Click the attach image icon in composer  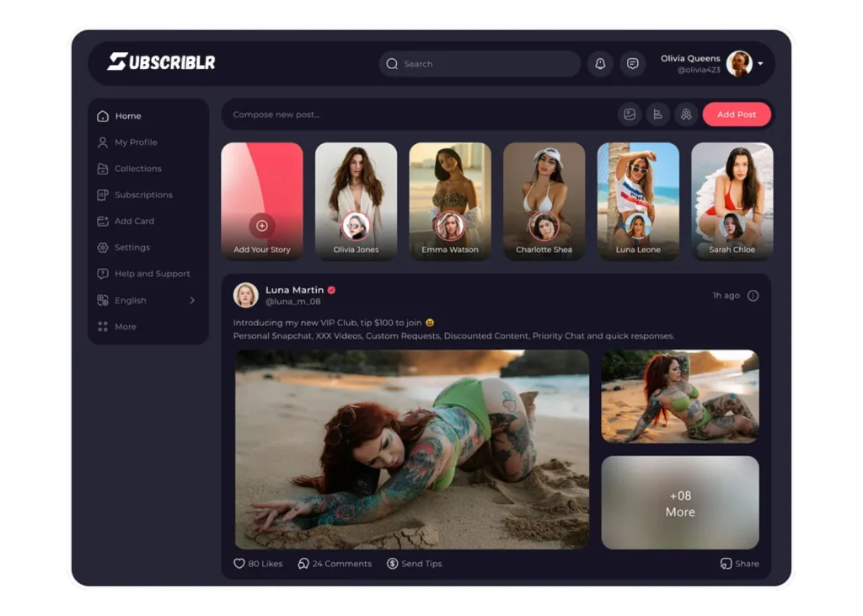pos(629,115)
